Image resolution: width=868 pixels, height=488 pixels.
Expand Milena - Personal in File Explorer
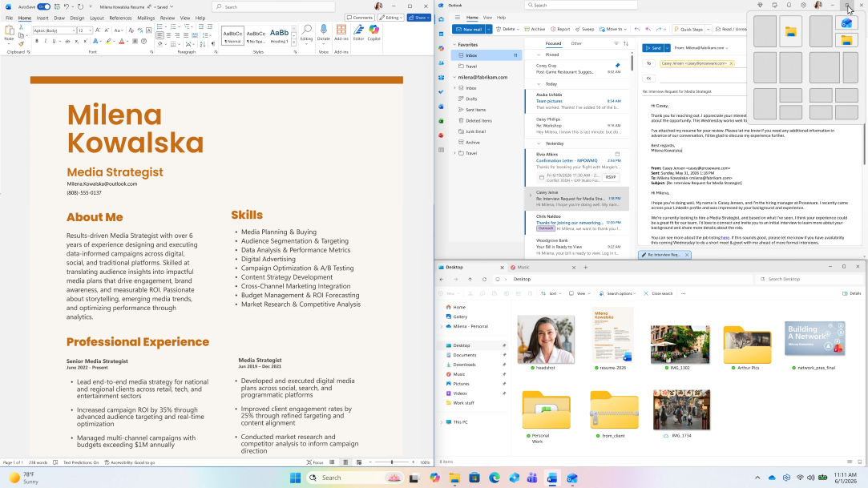point(442,326)
